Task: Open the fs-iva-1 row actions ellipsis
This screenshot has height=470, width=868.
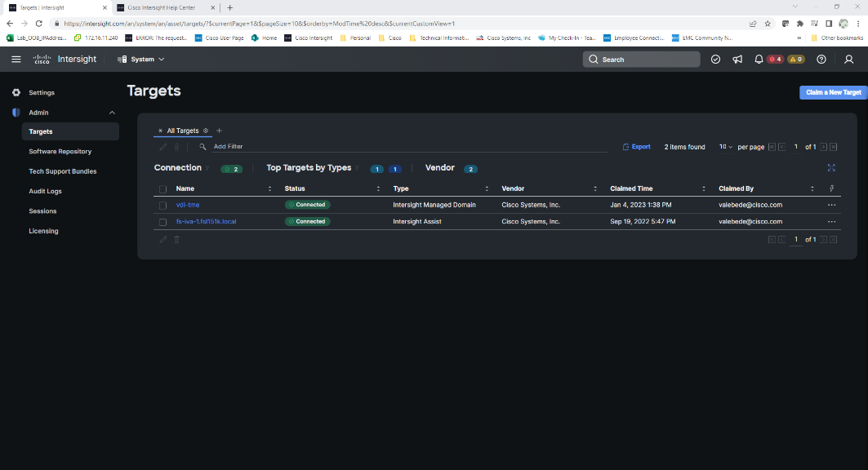Action: (831, 222)
